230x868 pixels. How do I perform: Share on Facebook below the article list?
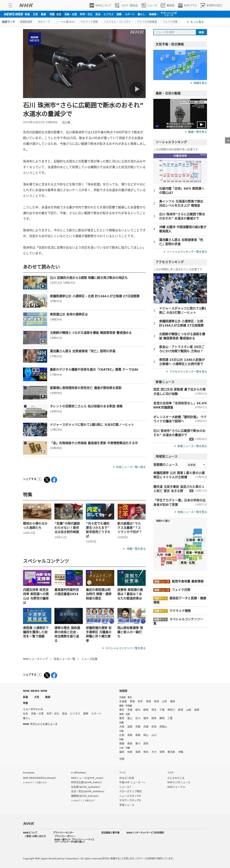[54, 480]
